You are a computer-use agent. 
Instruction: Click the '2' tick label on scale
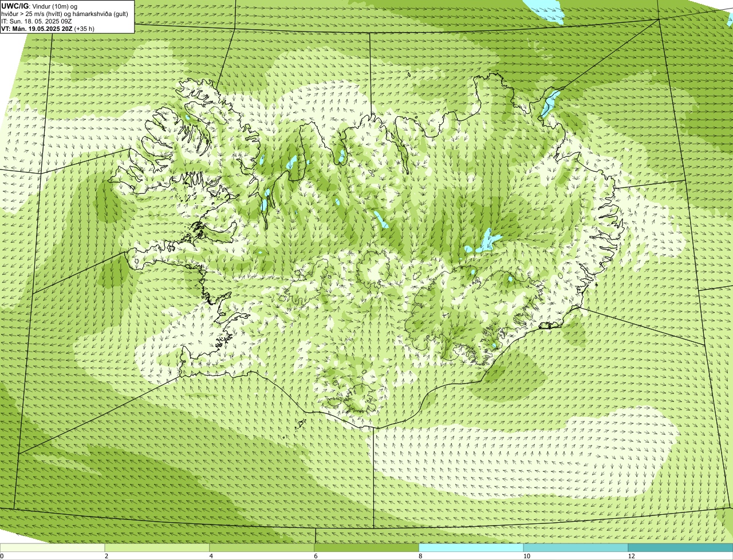tap(107, 556)
